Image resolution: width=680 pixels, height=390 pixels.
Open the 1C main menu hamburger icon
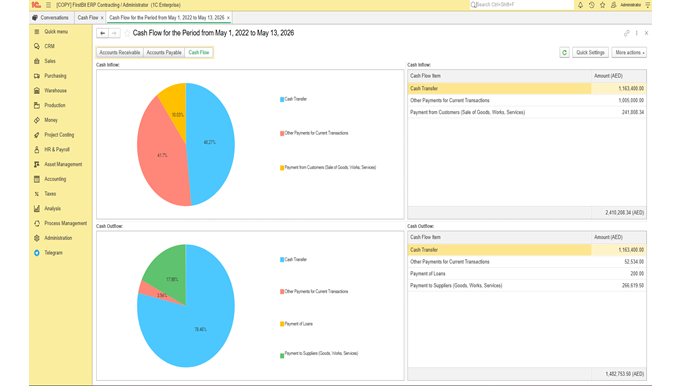pyautogui.click(x=48, y=5)
